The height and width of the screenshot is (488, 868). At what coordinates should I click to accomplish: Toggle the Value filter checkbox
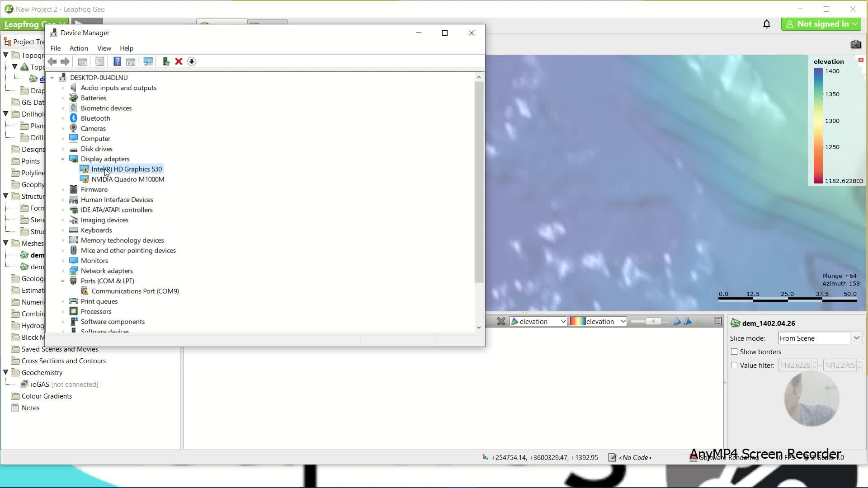click(734, 365)
